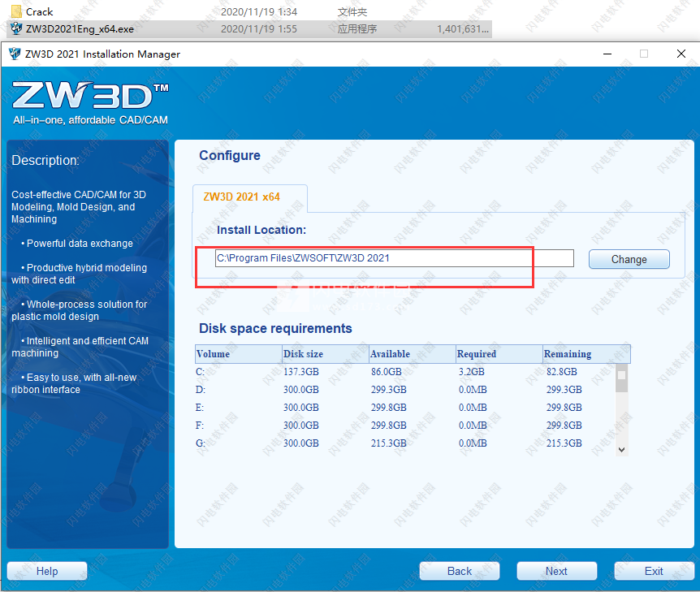700x592 pixels.
Task: Proceed with the Next button
Action: click(x=557, y=571)
